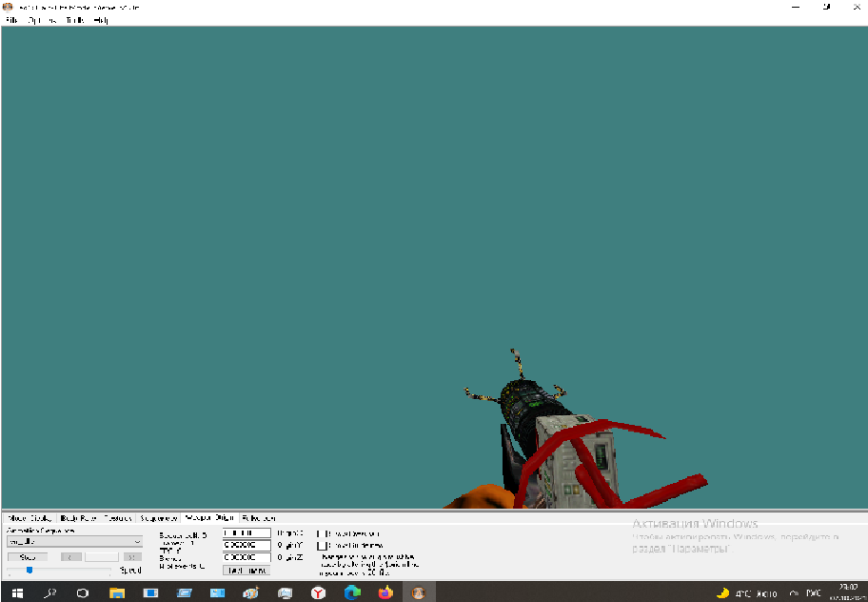Open File Explorer from the taskbar
The image size is (868, 602).
[x=116, y=592]
